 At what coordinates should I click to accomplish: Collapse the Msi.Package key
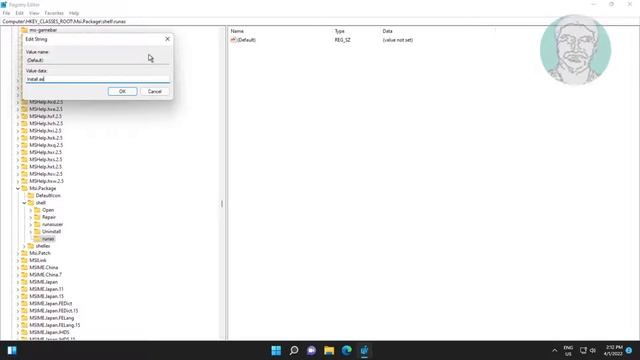[18, 189]
